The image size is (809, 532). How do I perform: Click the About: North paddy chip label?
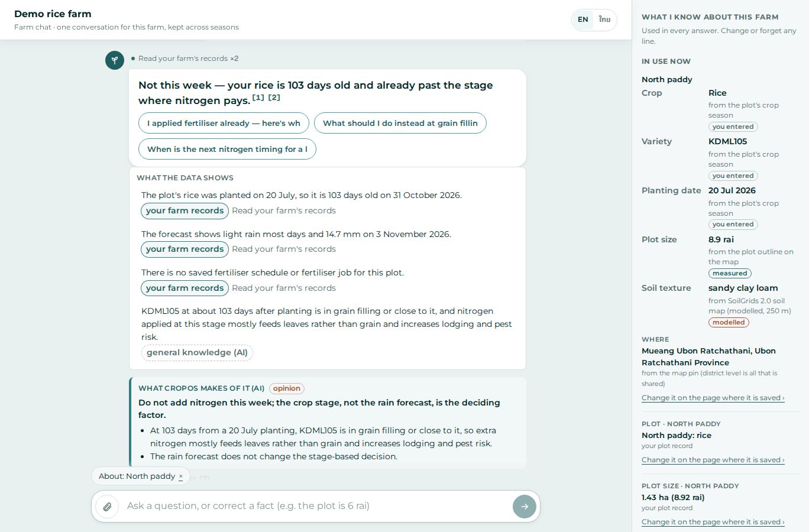[x=137, y=476]
